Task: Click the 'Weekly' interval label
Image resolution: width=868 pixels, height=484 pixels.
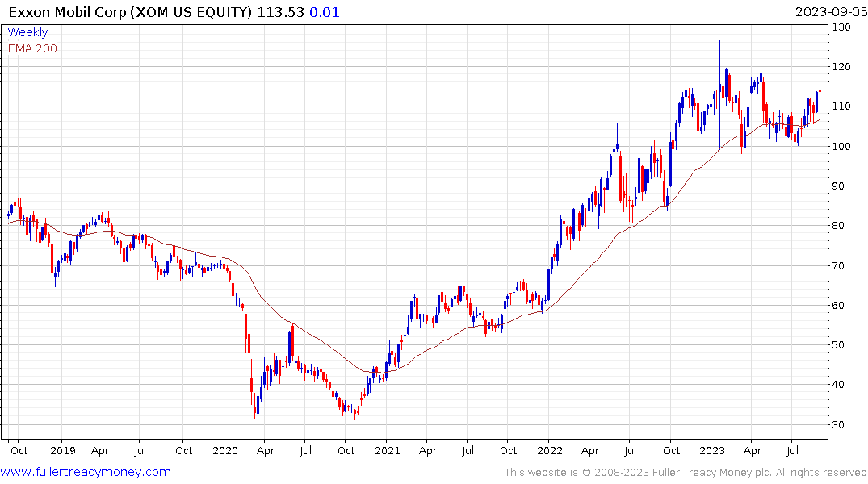Action: coord(27,32)
